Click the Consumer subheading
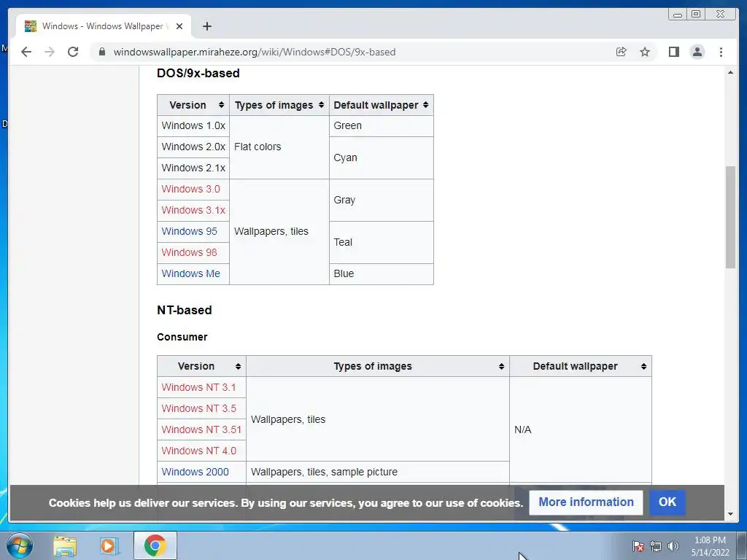 (182, 337)
